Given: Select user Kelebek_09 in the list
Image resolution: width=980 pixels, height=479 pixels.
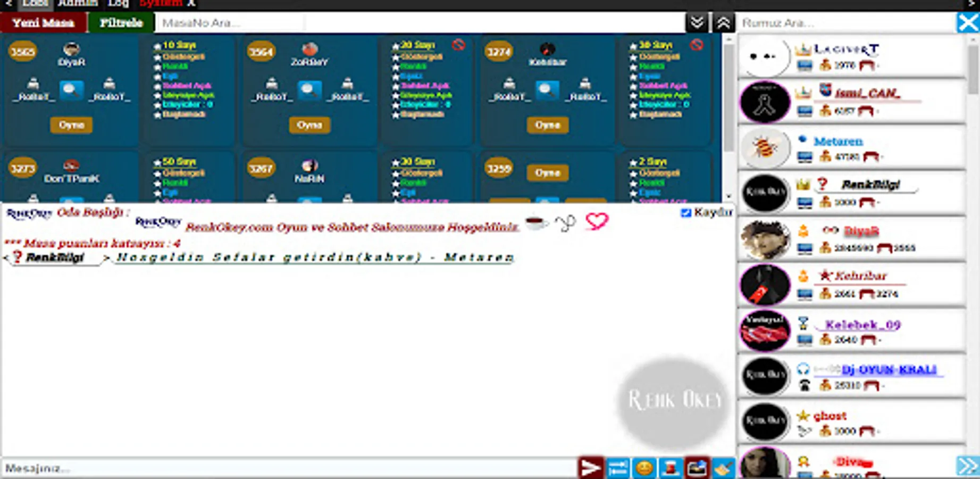Looking at the screenshot, I should click(x=852, y=331).
